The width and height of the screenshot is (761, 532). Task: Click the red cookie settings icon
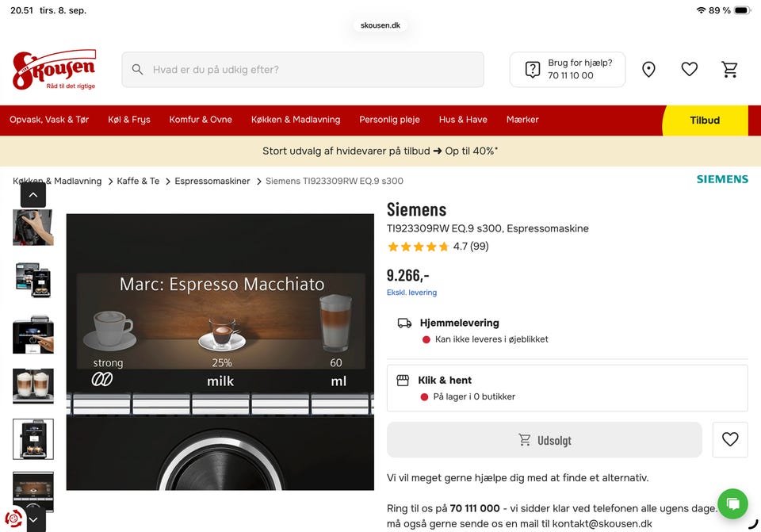point(13,519)
